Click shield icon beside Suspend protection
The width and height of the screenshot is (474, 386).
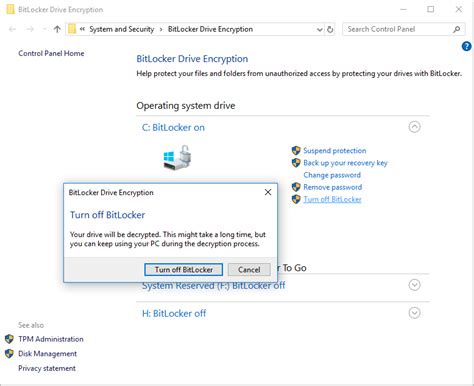click(296, 151)
